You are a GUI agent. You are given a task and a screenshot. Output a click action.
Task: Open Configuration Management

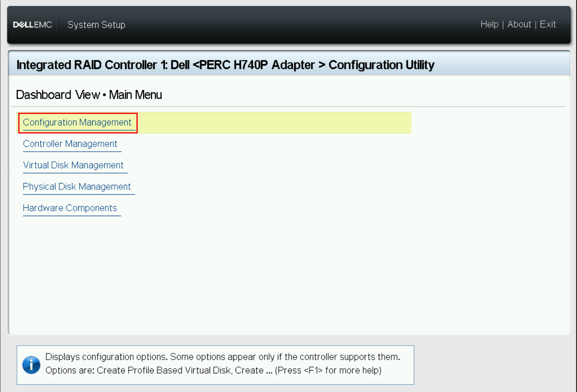point(77,123)
